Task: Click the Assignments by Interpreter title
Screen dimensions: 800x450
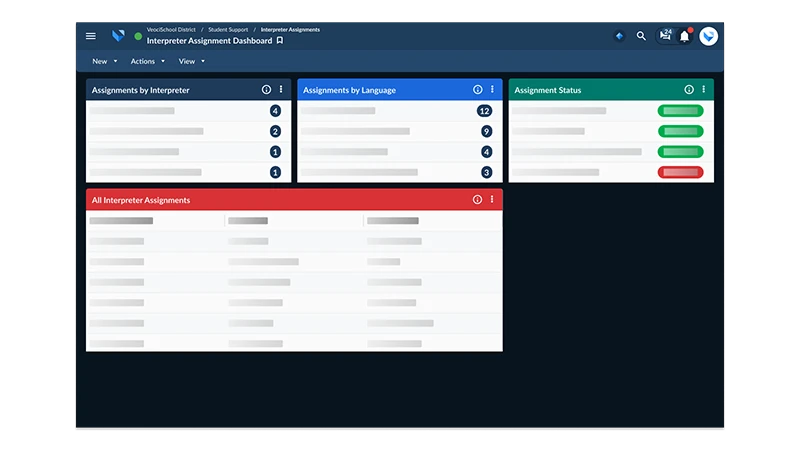Action: click(x=140, y=90)
